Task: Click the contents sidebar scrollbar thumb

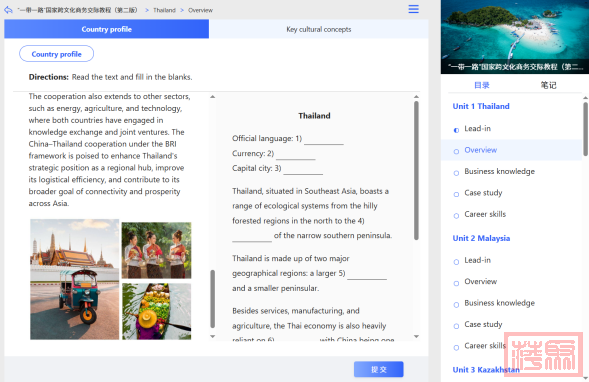Action: click(586, 129)
